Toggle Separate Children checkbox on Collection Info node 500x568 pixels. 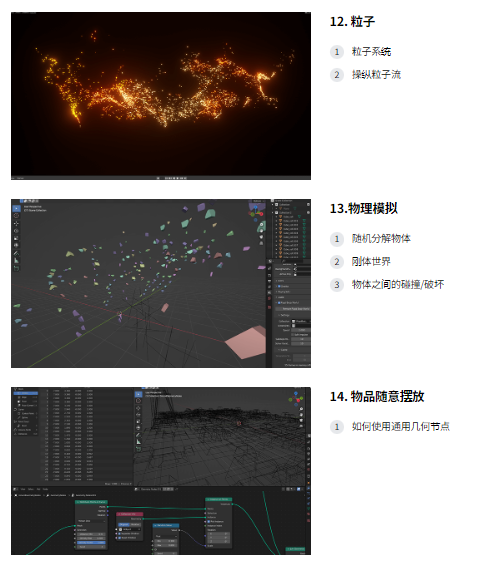(119, 534)
